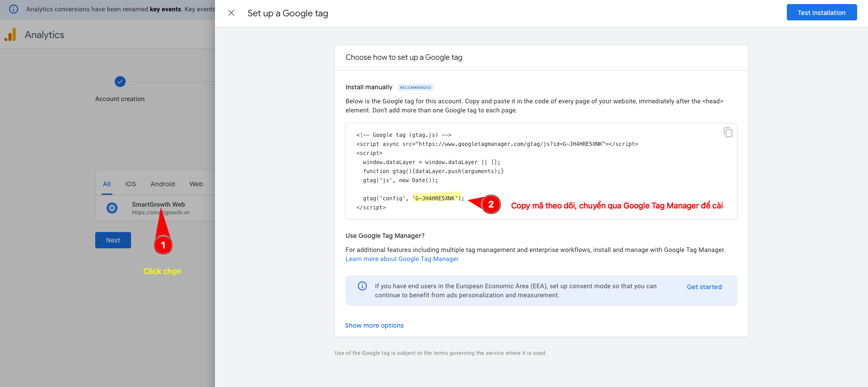Copy the Google tag code snippet
Screen dimensions: 868x387
click(728, 132)
